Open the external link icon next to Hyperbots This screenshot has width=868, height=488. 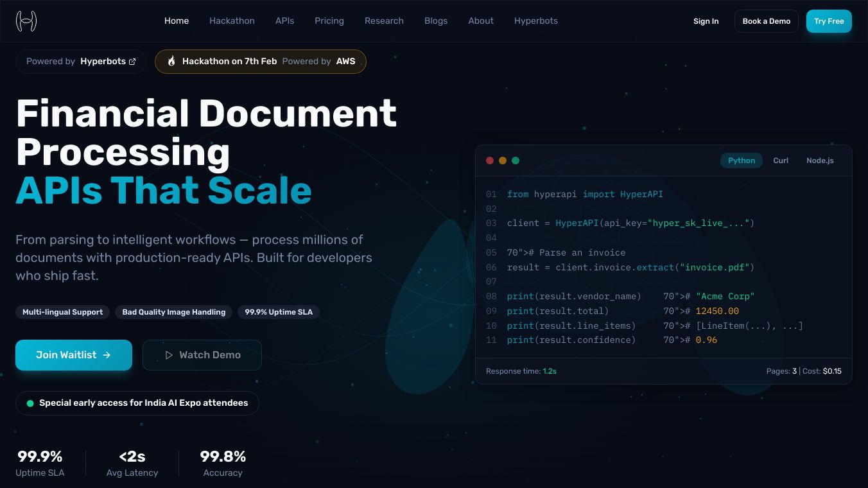click(x=132, y=62)
